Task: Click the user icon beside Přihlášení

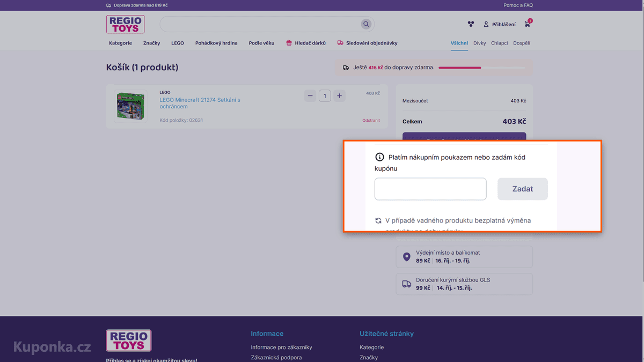Action: [486, 24]
